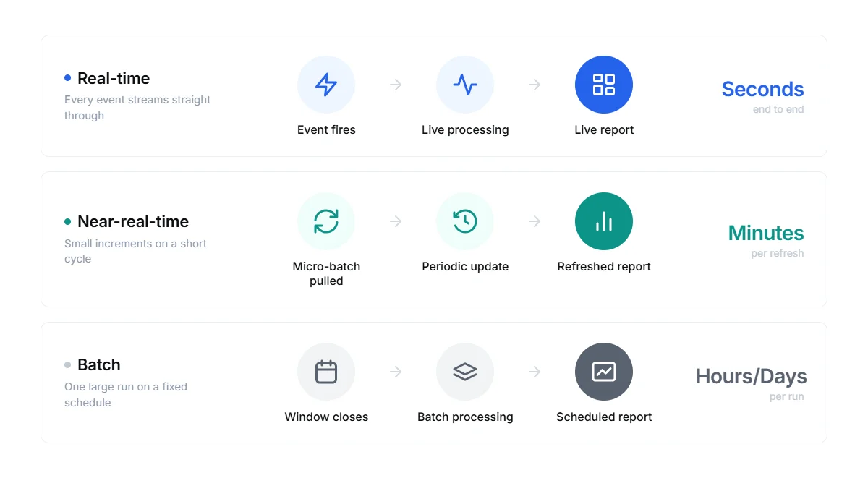Click the gray 'Hours/Days' latency value

pyautogui.click(x=751, y=376)
